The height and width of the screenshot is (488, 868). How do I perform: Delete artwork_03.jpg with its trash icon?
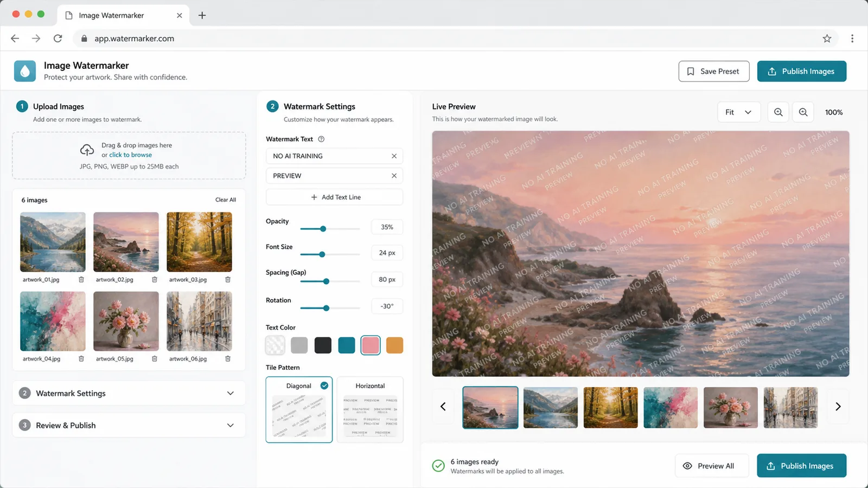228,280
